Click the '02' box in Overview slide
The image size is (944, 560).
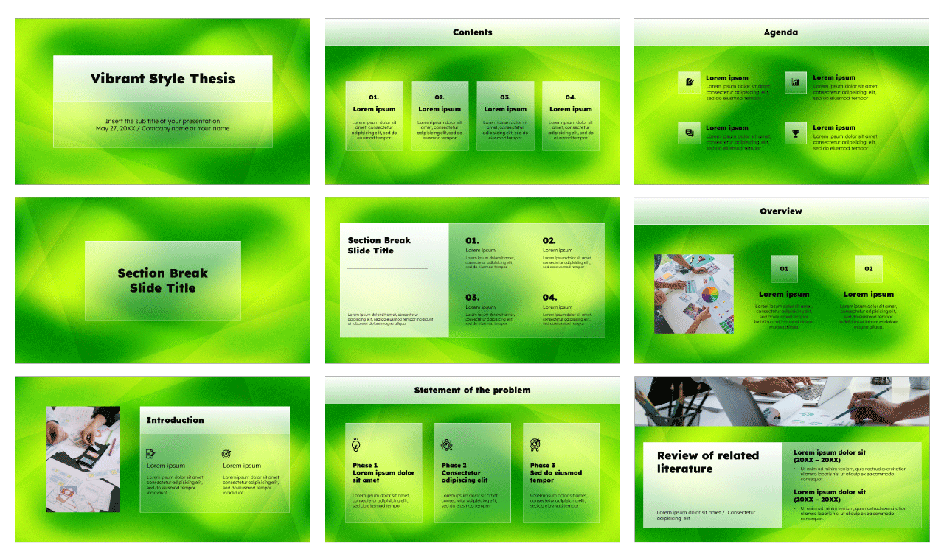point(869,269)
